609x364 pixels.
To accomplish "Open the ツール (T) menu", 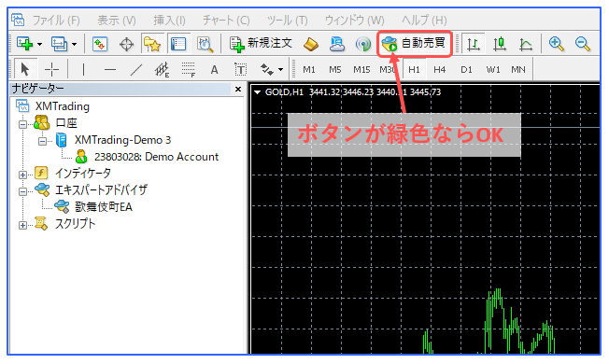I will [288, 20].
